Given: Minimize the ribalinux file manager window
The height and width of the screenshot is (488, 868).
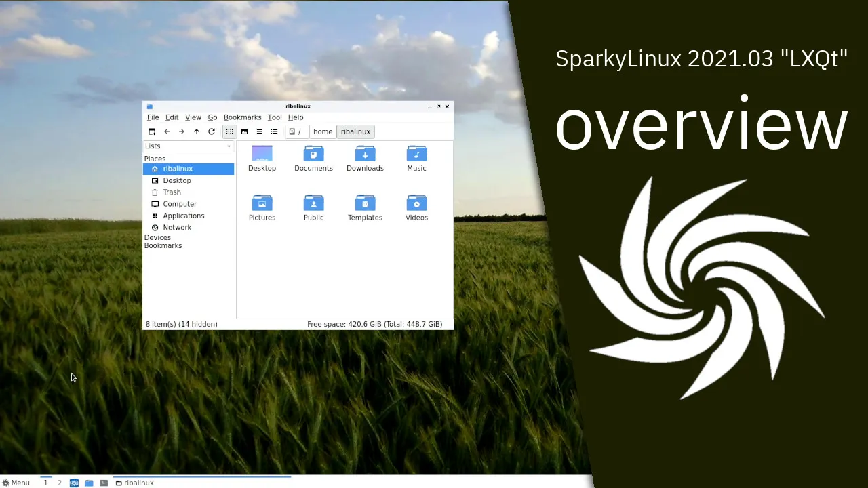Looking at the screenshot, I should pyautogui.click(x=430, y=106).
